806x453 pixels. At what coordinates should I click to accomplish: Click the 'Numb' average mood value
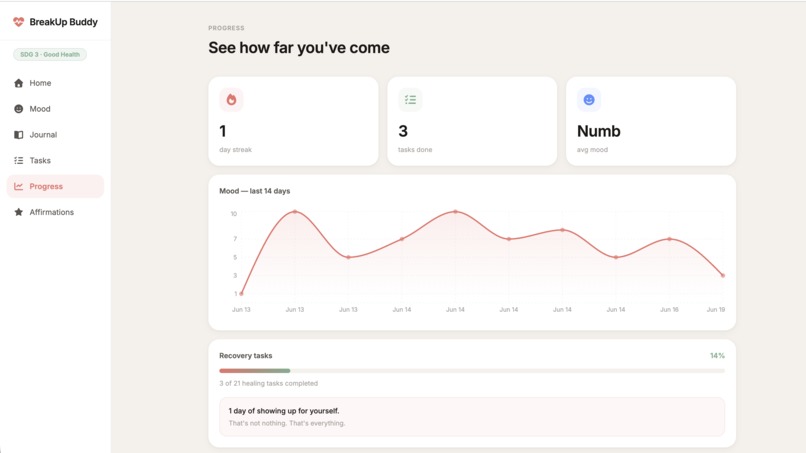[598, 131]
